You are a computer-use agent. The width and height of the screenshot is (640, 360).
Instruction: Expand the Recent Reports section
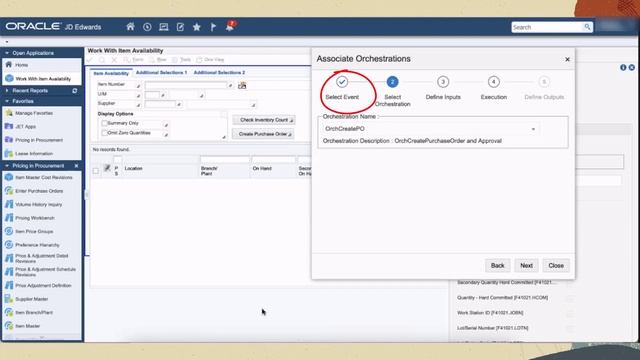pos(7,91)
